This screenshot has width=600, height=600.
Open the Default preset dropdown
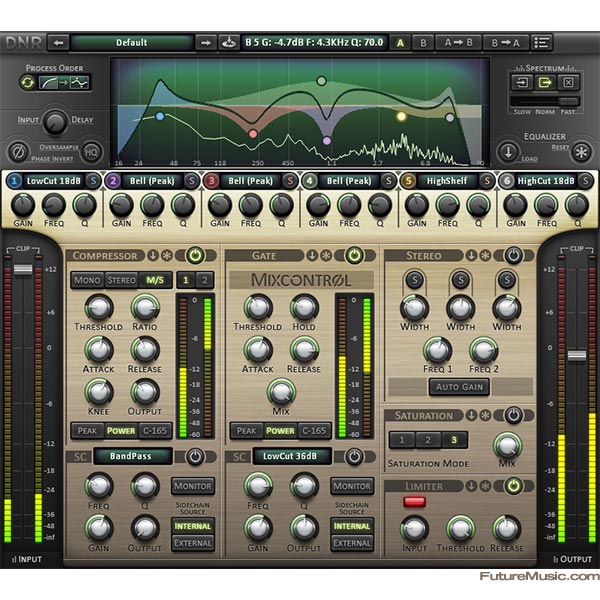click(x=132, y=43)
